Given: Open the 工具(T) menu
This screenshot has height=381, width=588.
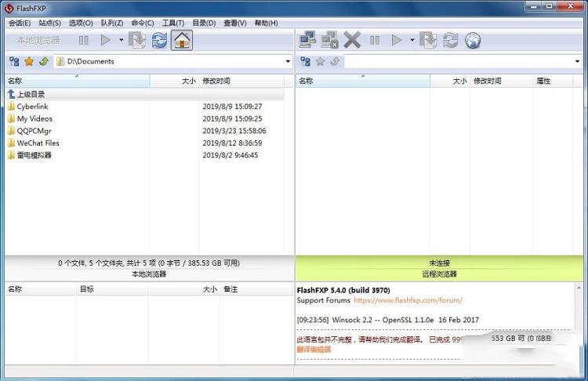Looking at the screenshot, I should pyautogui.click(x=173, y=24).
